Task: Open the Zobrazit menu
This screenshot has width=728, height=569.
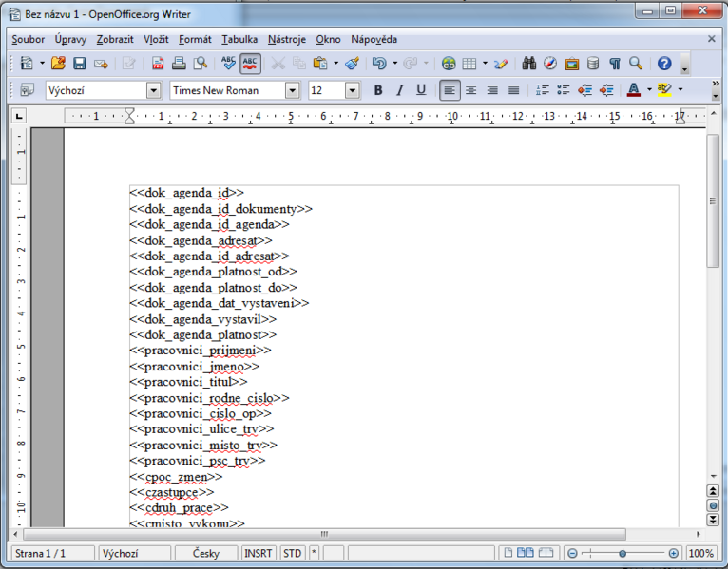Action: point(115,40)
